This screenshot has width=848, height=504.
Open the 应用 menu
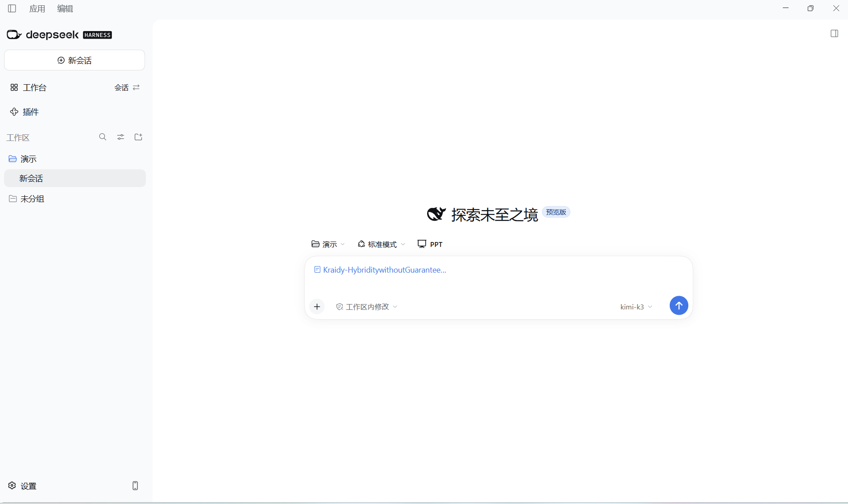click(37, 8)
